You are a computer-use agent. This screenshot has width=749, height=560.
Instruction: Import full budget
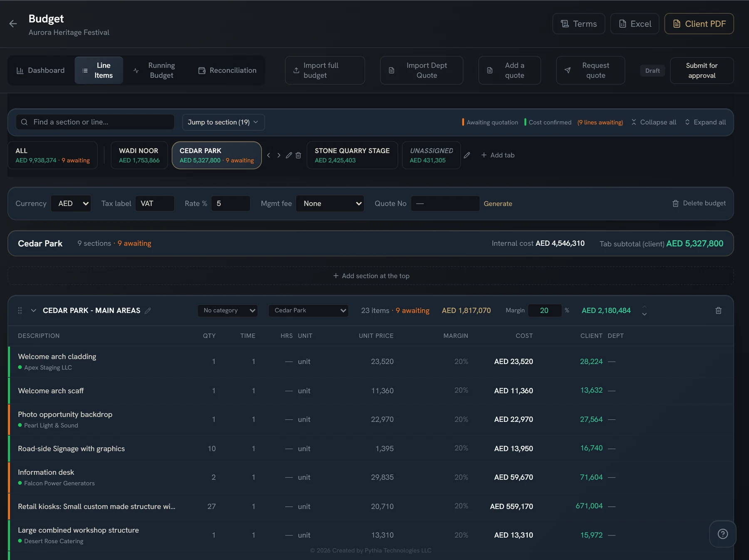point(325,70)
